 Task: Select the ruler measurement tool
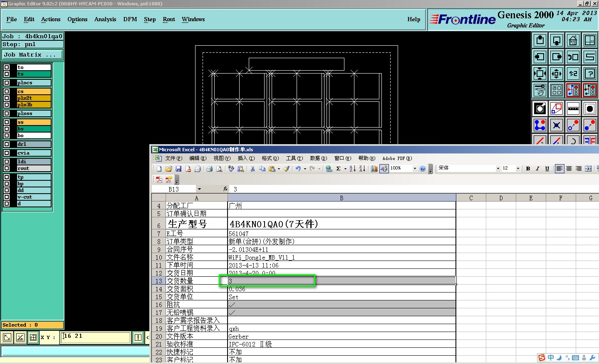(x=573, y=108)
